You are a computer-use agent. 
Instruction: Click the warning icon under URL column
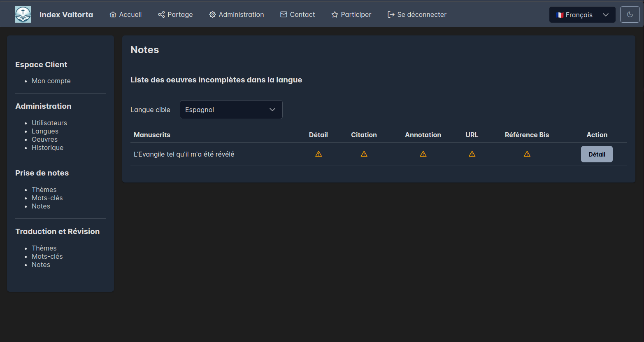point(472,154)
